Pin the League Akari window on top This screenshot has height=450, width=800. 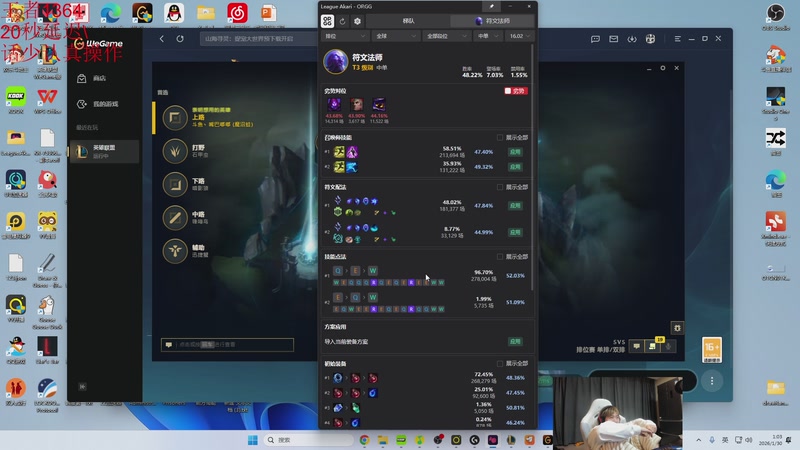pyautogui.click(x=491, y=6)
